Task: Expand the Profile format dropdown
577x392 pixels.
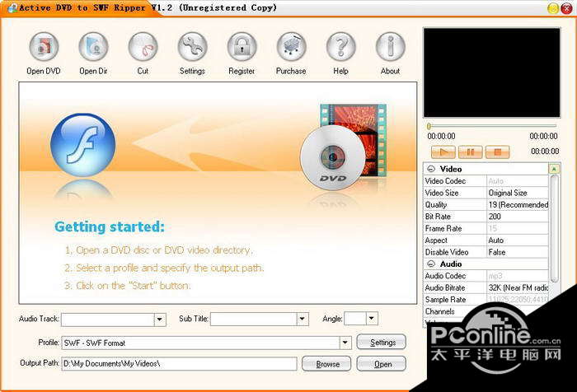Action: point(345,343)
